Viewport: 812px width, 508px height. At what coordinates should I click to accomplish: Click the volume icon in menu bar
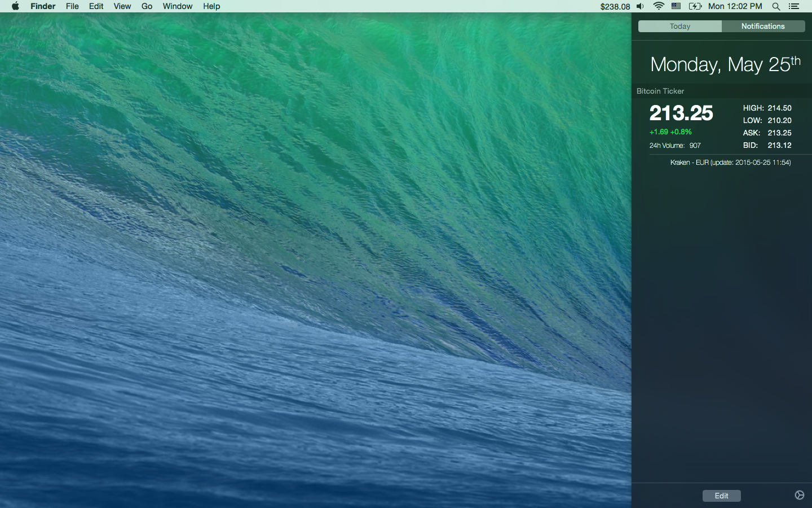click(640, 6)
